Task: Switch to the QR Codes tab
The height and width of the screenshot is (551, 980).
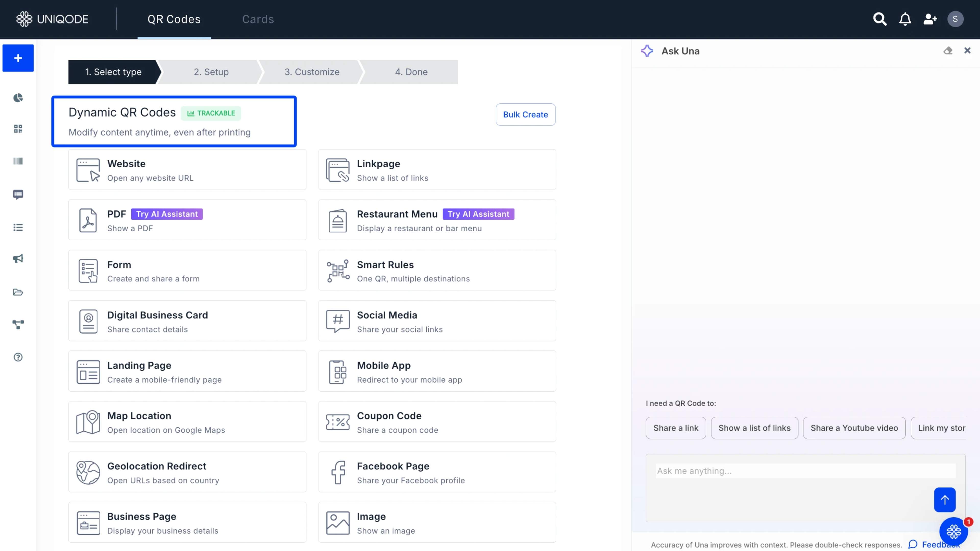Action: [174, 19]
